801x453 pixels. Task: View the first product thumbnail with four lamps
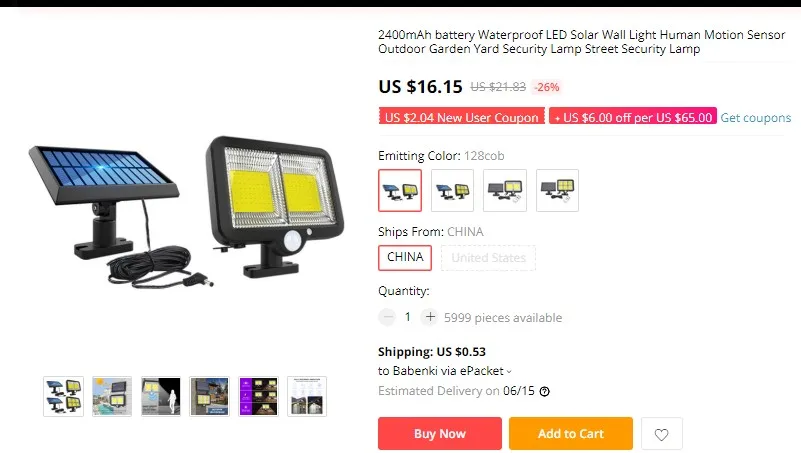63,396
